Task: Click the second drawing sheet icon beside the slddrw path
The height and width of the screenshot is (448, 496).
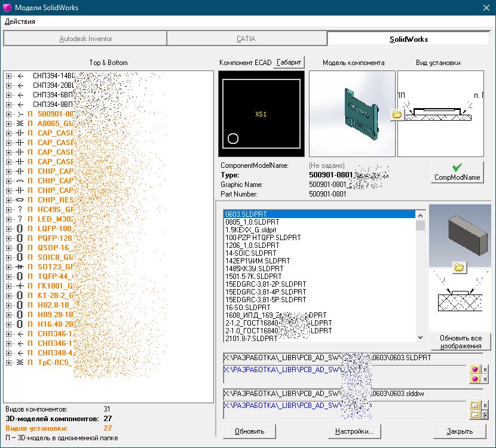Action: pos(474,415)
